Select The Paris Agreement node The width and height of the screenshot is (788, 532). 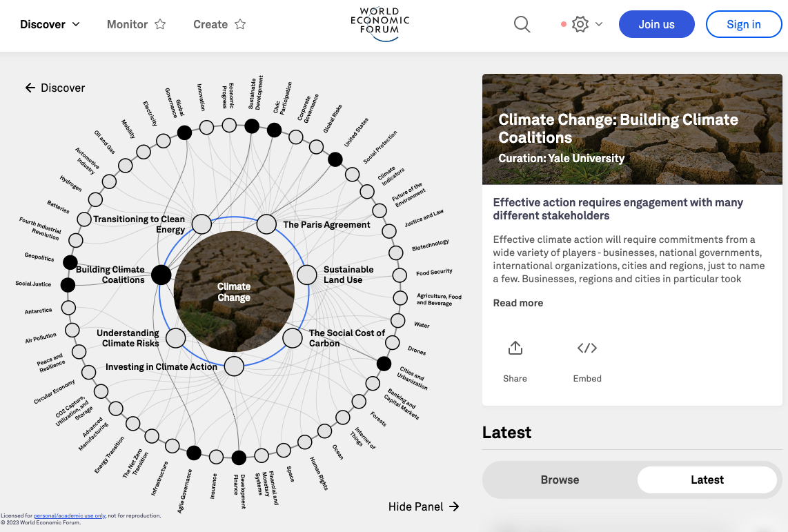pyautogui.click(x=266, y=224)
